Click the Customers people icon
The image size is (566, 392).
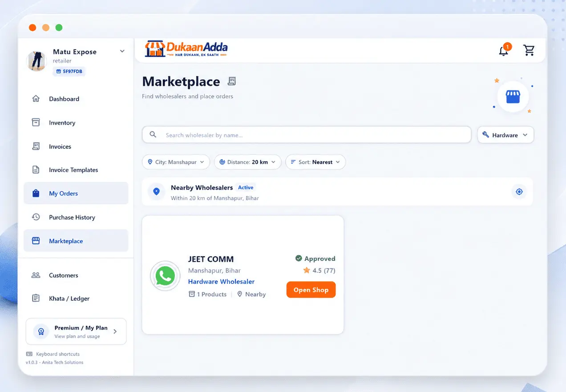36,275
